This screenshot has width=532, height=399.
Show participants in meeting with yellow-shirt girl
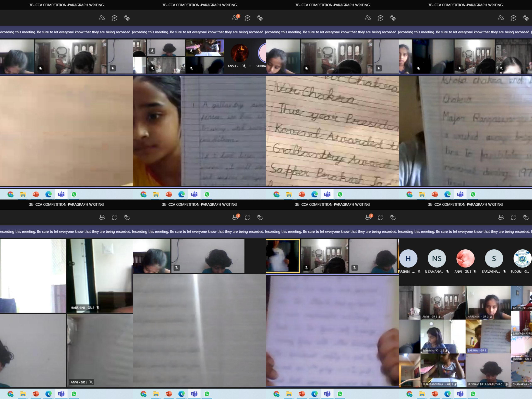235,18
